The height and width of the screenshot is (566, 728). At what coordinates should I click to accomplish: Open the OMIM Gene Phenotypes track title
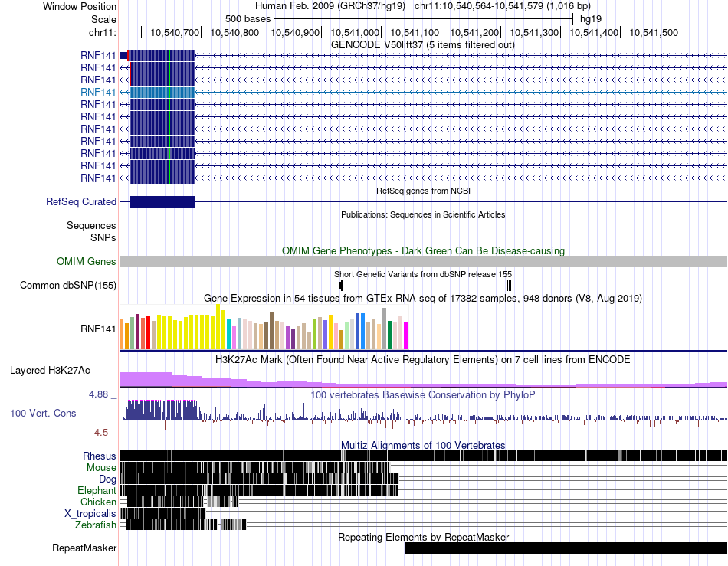point(423,251)
